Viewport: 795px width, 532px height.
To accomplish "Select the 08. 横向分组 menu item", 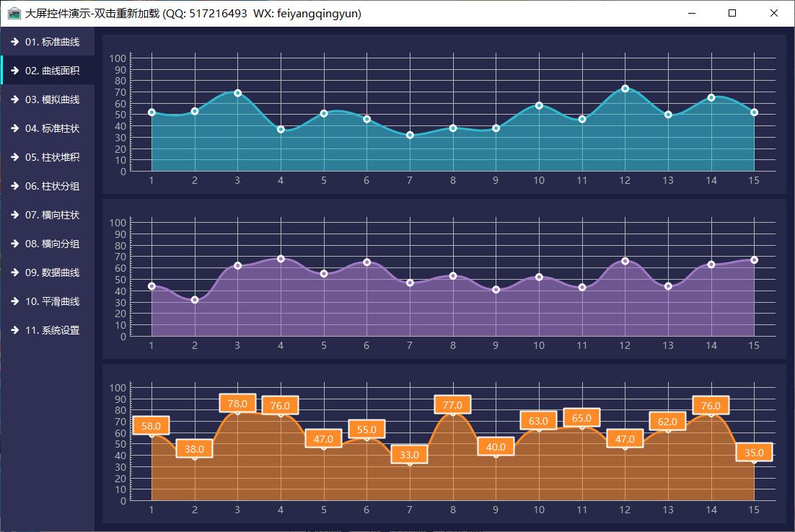I will click(x=52, y=244).
